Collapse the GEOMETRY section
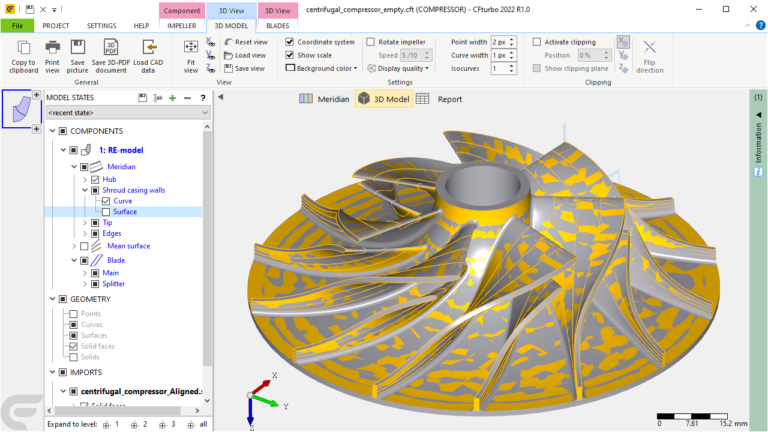Screen dimensions: 768x432 coord(52,299)
